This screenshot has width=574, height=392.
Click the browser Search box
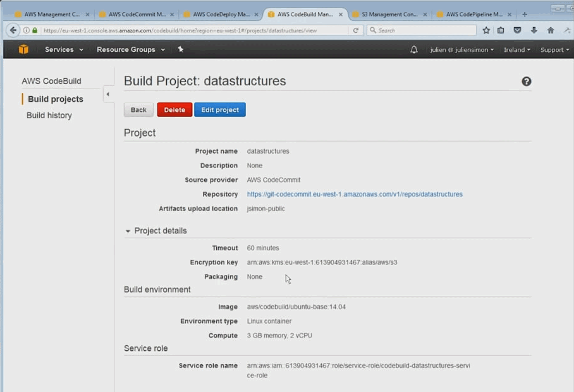422,30
